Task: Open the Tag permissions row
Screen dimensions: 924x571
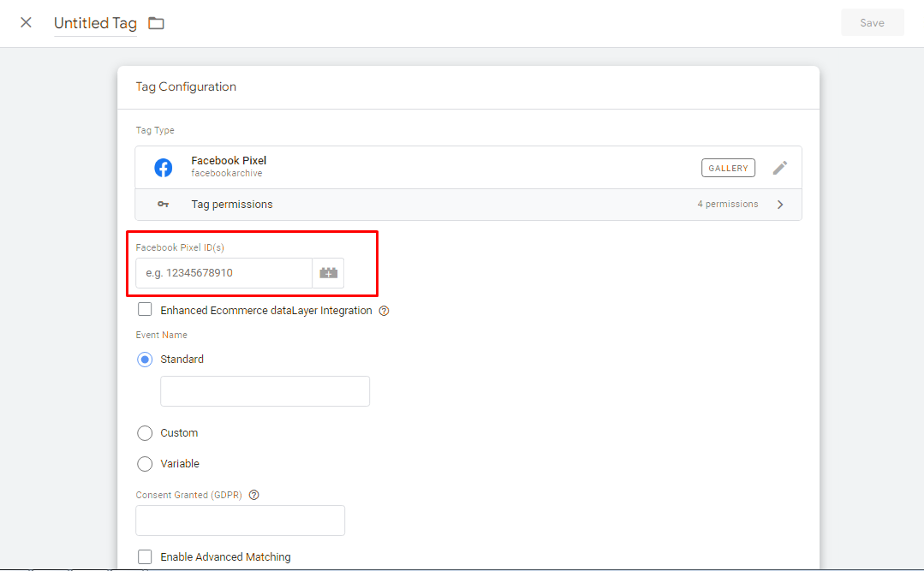Action: coord(468,205)
